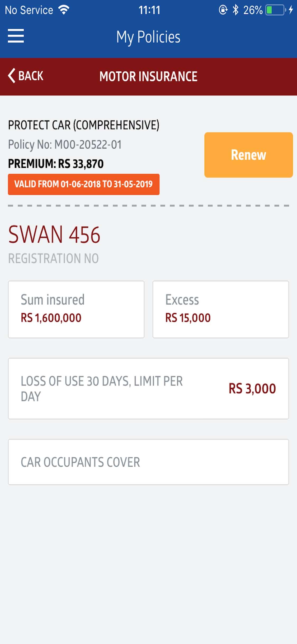The image size is (297, 644).
Task: Tap the battery indicator icon
Action: pos(275,10)
